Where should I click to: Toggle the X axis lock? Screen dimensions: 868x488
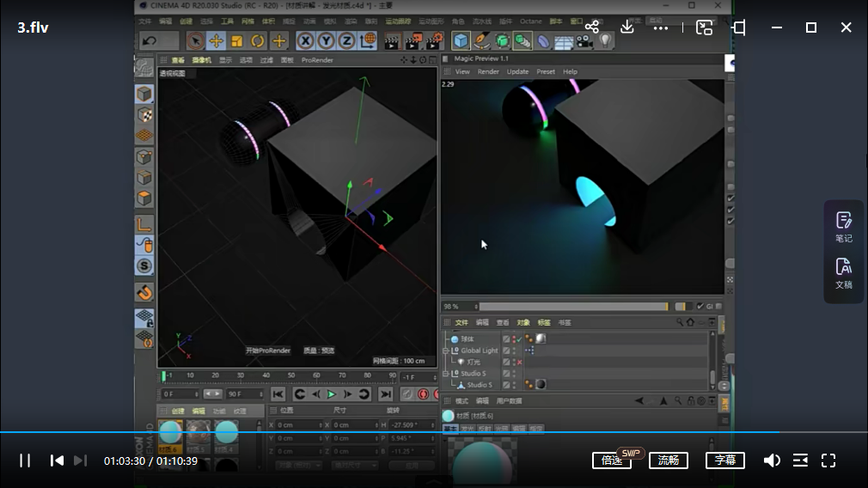[305, 41]
